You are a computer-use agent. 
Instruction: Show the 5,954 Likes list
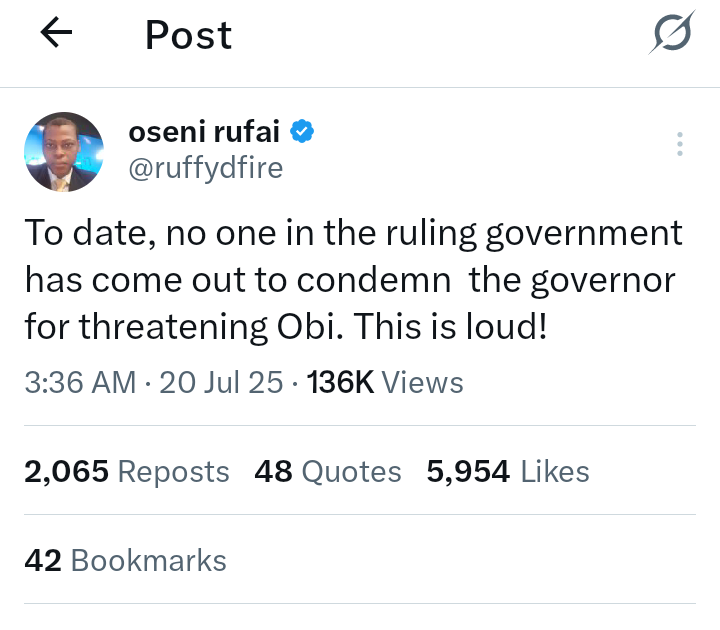508,471
